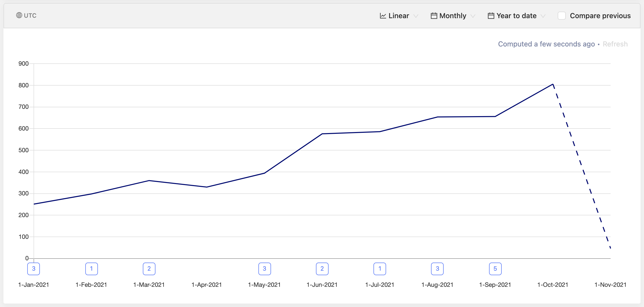
Task: Click the line peak at 1-Oct-2021
Action: click(x=553, y=84)
